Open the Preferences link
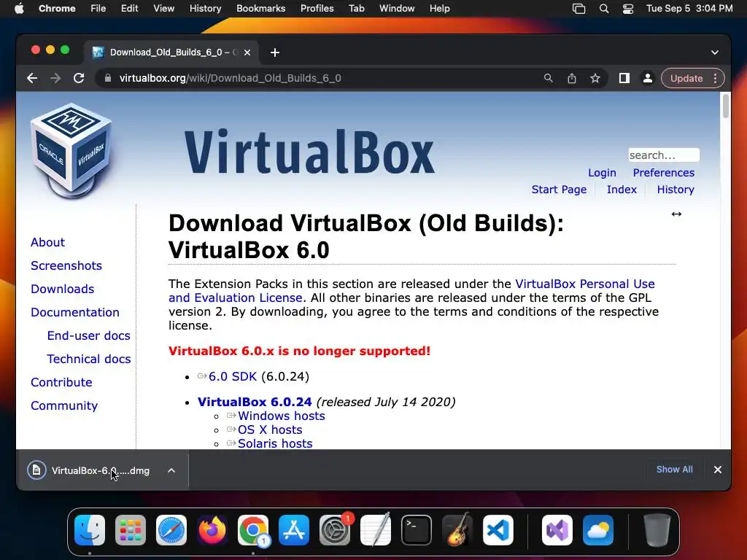This screenshot has height=560, width=747. [664, 173]
